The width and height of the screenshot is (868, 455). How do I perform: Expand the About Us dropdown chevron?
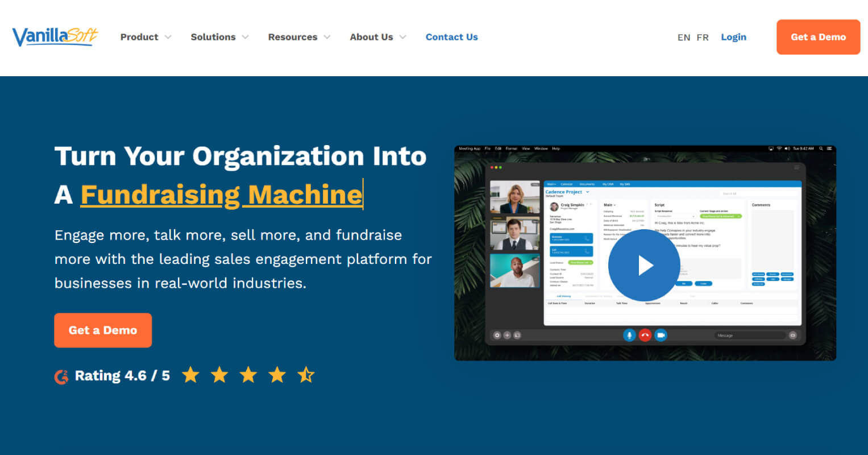point(402,37)
